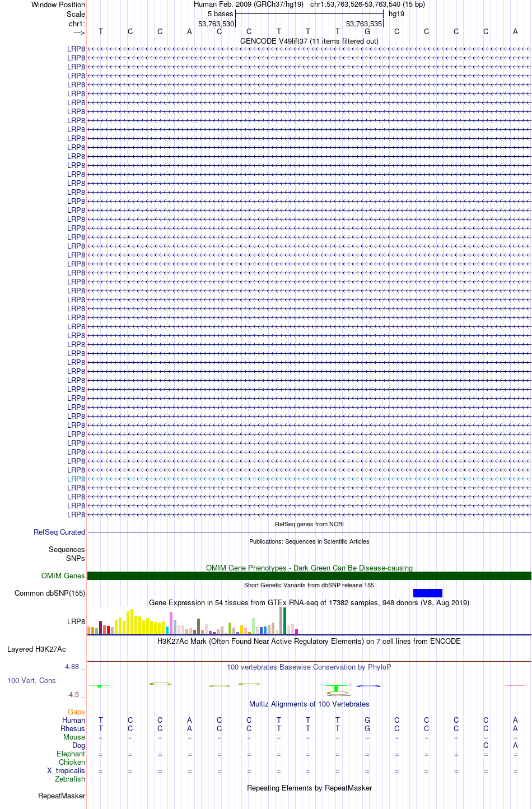Image resolution: width=532 pixels, height=809 pixels.
Task: Select the Elephant alignment row label
Action: coord(71,754)
